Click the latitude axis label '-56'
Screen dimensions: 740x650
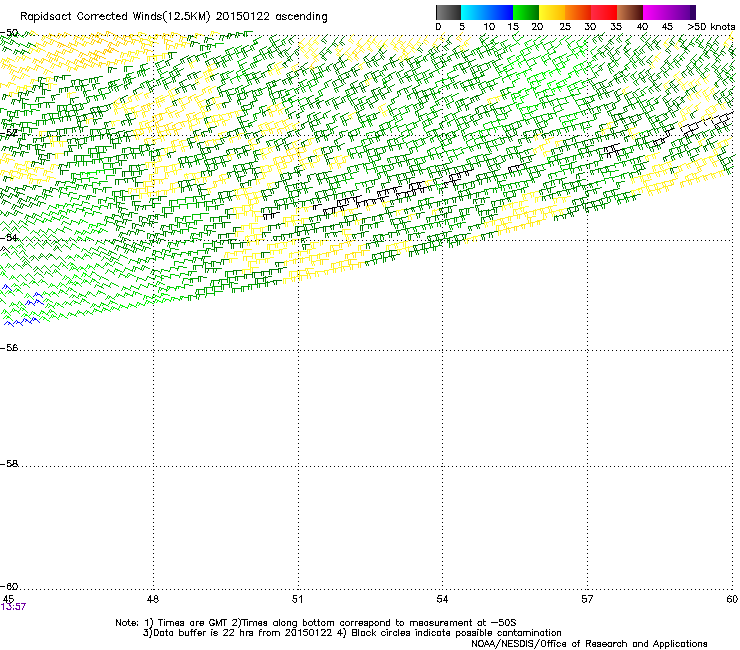pos(9,348)
